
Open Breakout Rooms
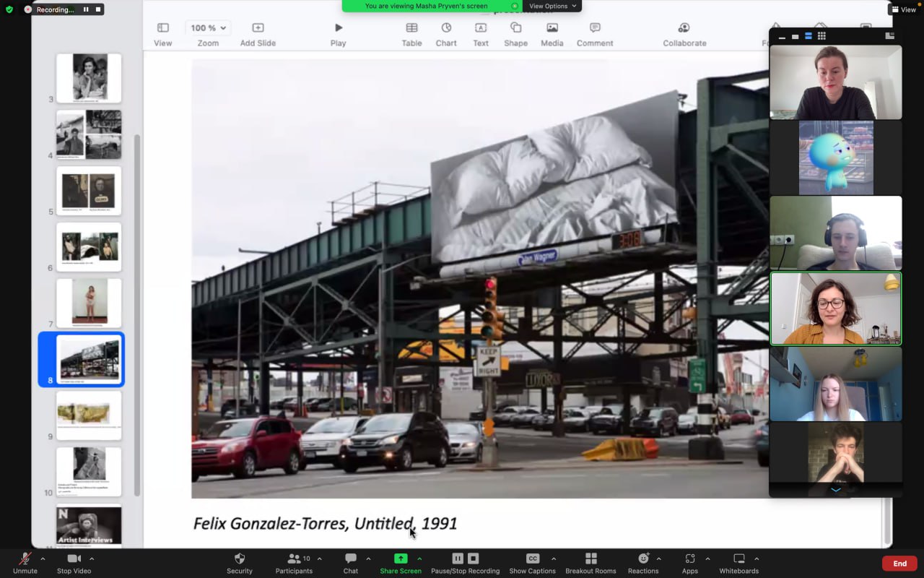tap(590, 558)
